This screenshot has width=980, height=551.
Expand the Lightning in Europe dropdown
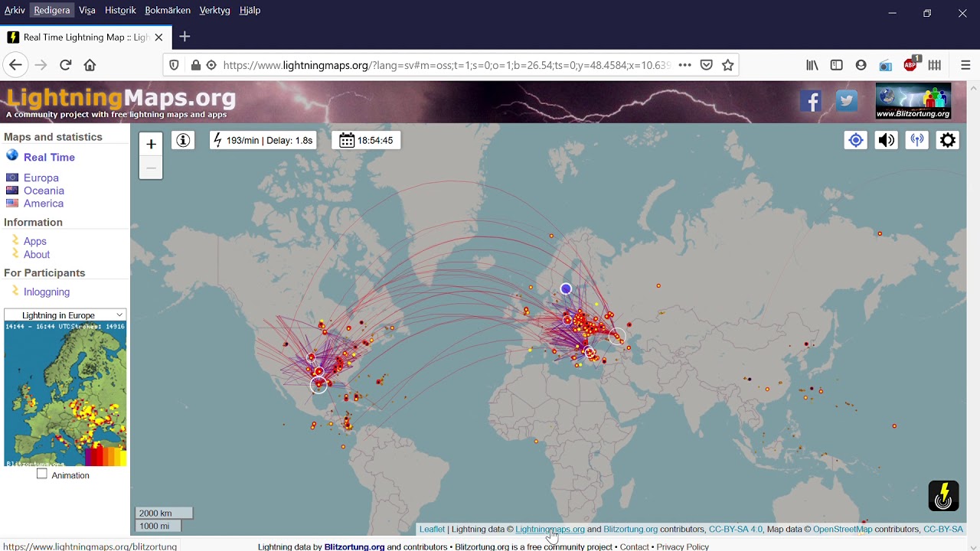coord(65,315)
